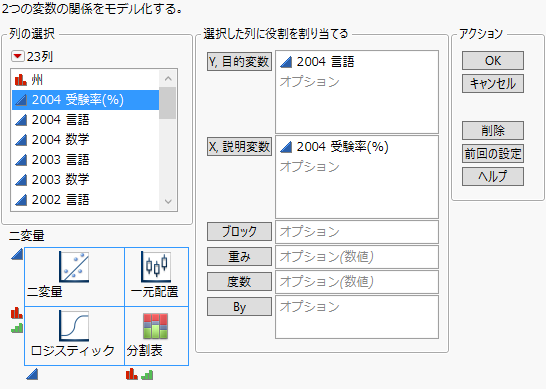Select the 州 column in the list
Screen dimensions: 546x389
tap(85, 80)
